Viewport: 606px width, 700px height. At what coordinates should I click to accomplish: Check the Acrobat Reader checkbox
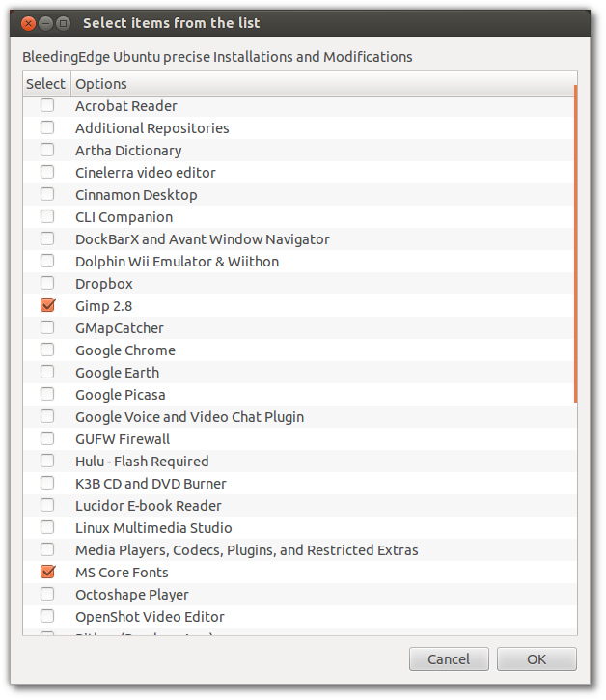(x=47, y=105)
